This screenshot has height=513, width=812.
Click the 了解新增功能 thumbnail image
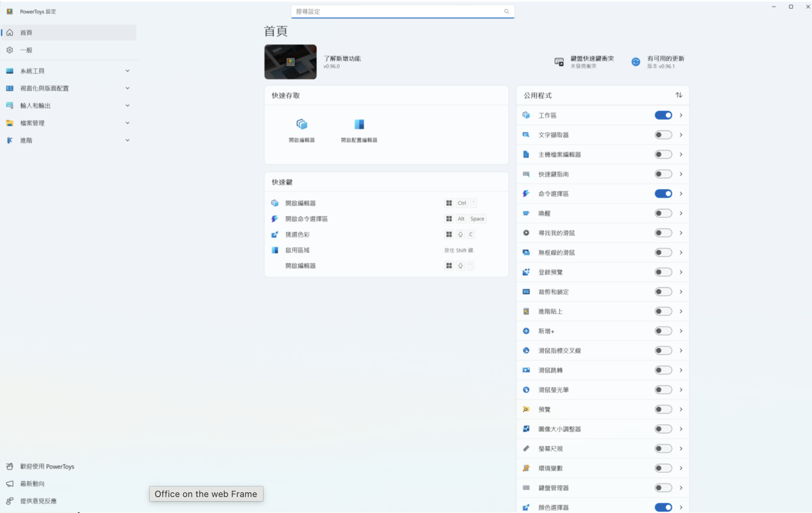tap(290, 62)
